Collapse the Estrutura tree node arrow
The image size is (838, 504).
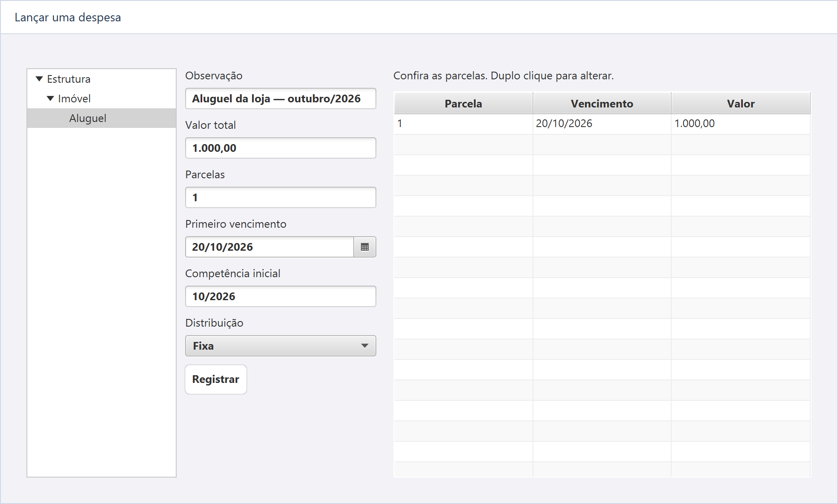39,79
